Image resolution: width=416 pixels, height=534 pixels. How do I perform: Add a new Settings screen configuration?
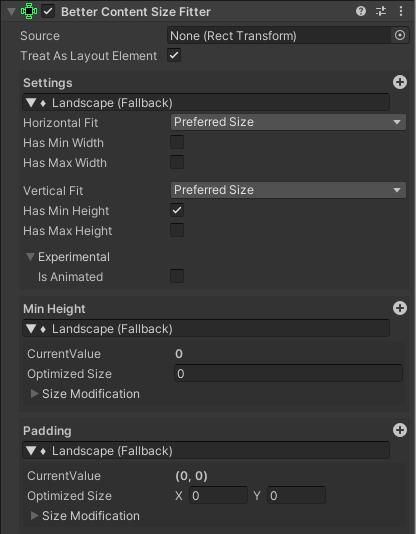[x=400, y=82]
